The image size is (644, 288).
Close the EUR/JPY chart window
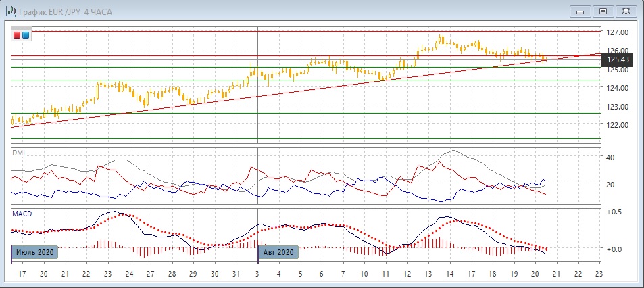626,11
